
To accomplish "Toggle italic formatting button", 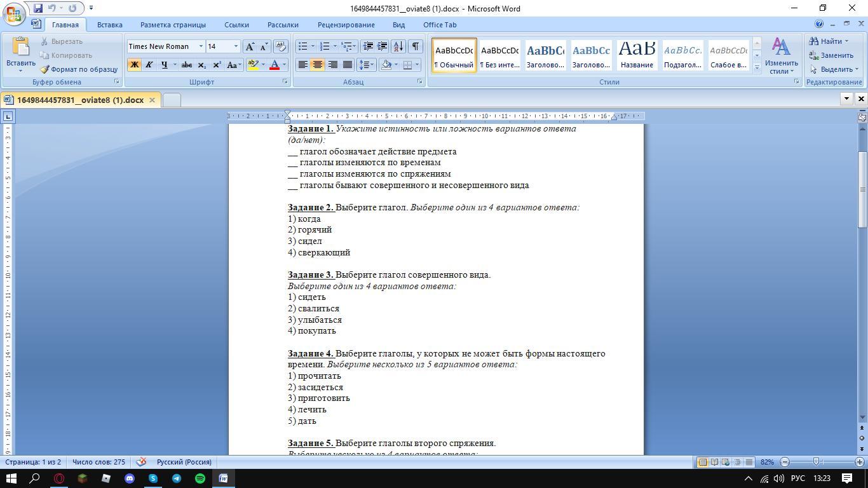I will tap(149, 65).
